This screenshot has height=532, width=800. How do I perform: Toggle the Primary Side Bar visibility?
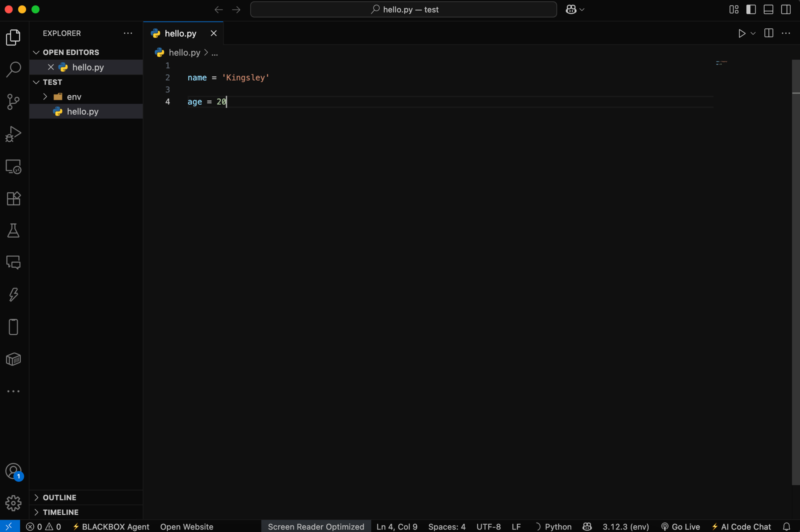(x=750, y=9)
